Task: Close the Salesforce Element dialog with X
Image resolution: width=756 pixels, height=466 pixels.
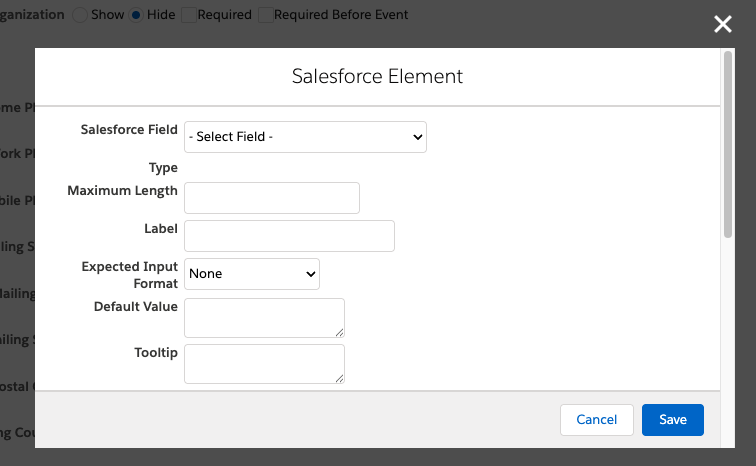Action: click(723, 24)
